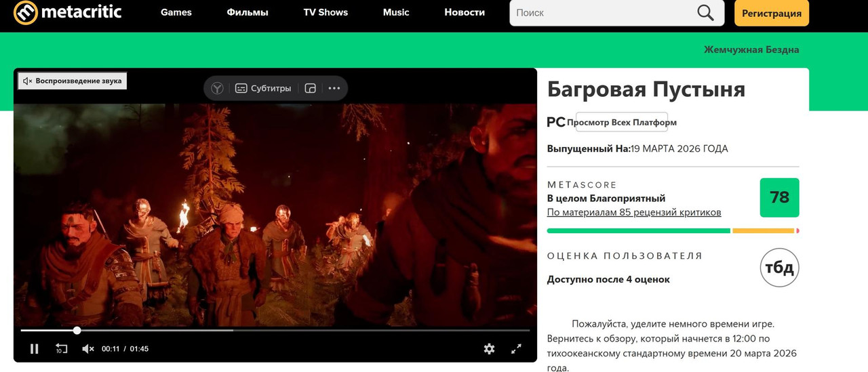Click the Доступно после 4 оценок text
Image resolution: width=868 pixels, height=372 pixels.
[608, 279]
